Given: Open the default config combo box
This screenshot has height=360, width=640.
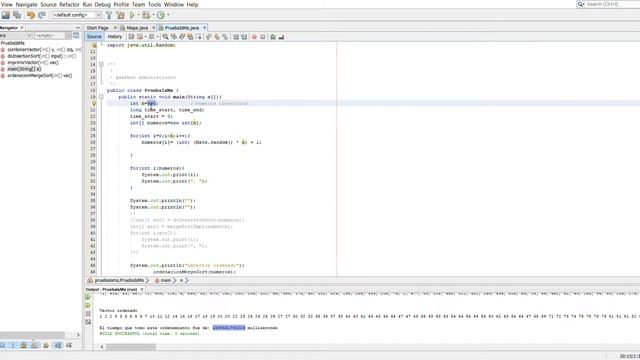Looking at the screenshot, I should point(77,15).
